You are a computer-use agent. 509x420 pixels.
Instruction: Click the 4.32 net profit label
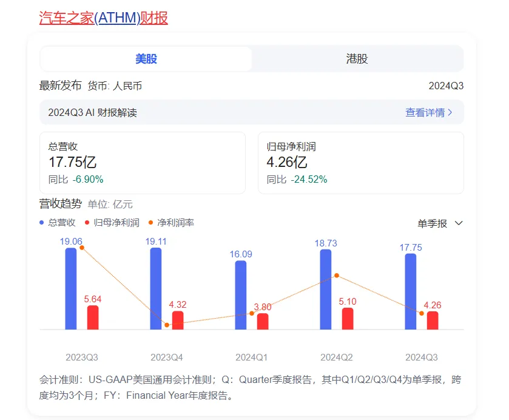click(x=178, y=305)
